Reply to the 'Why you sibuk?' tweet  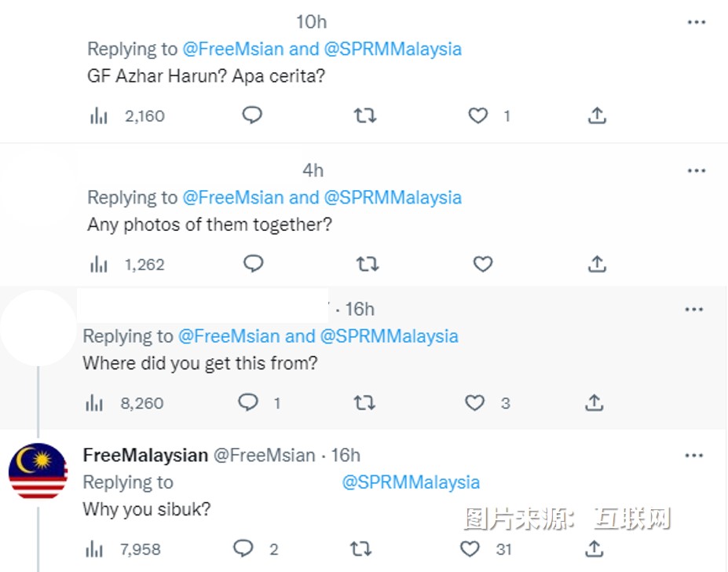244,548
